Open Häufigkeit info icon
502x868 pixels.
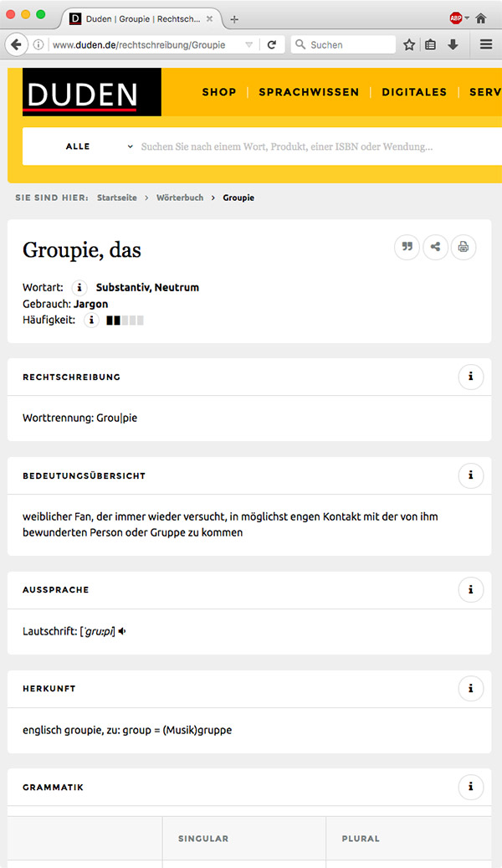point(91,320)
